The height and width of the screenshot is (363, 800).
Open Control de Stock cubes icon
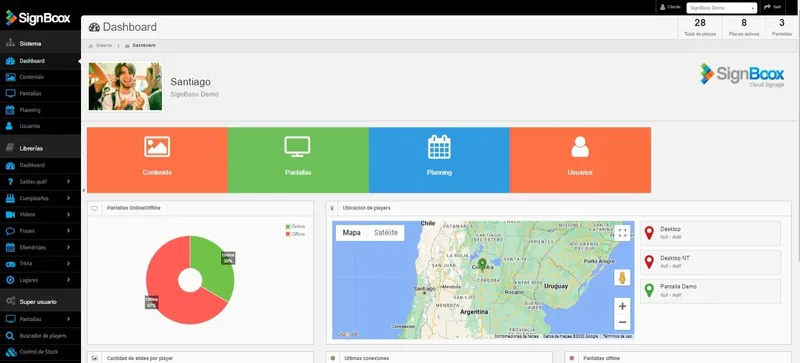(x=10, y=352)
